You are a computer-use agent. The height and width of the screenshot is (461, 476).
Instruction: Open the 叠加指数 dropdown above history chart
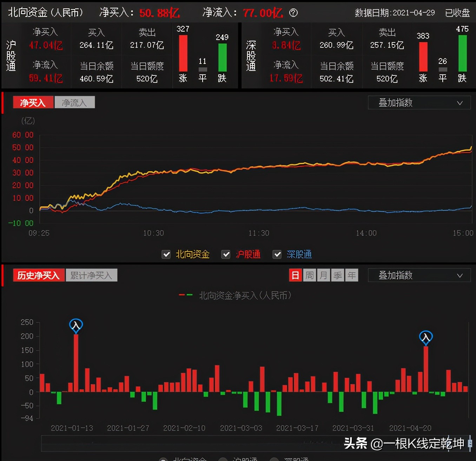(419, 275)
